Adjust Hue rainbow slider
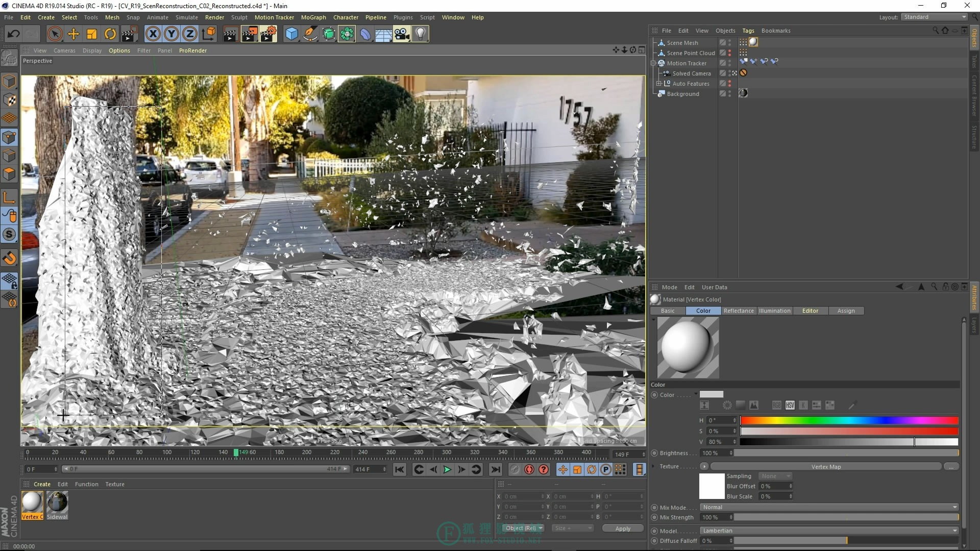 click(x=849, y=420)
